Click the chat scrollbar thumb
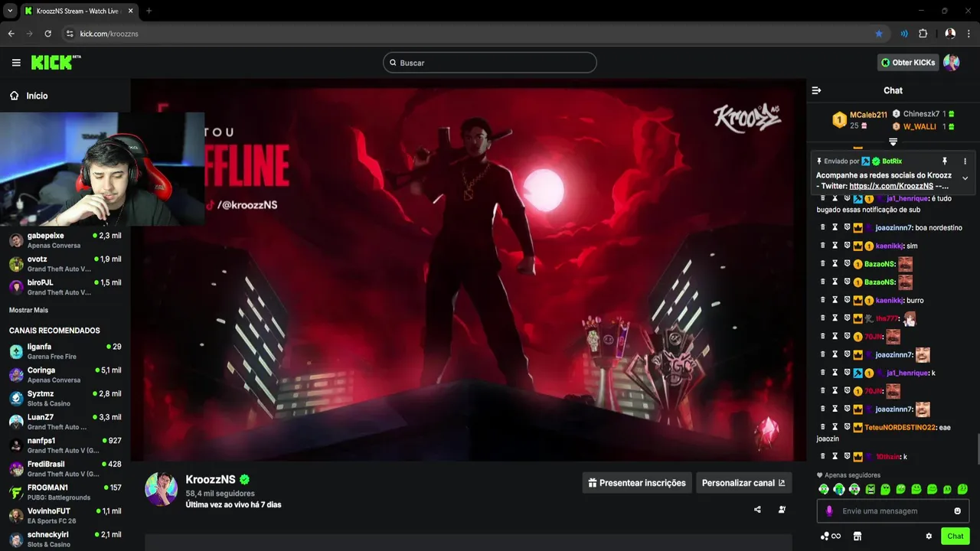980x551 pixels. coord(977,449)
